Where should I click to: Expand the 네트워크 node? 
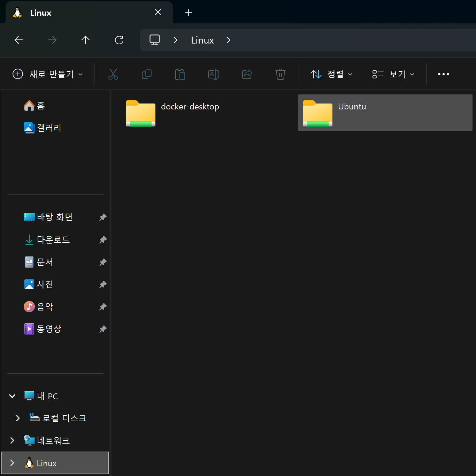click(12, 440)
